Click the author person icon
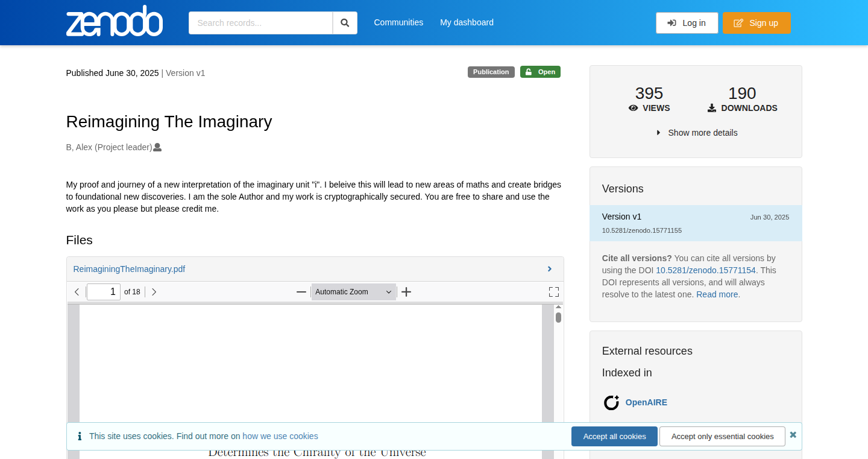The image size is (868, 459). pyautogui.click(x=157, y=147)
